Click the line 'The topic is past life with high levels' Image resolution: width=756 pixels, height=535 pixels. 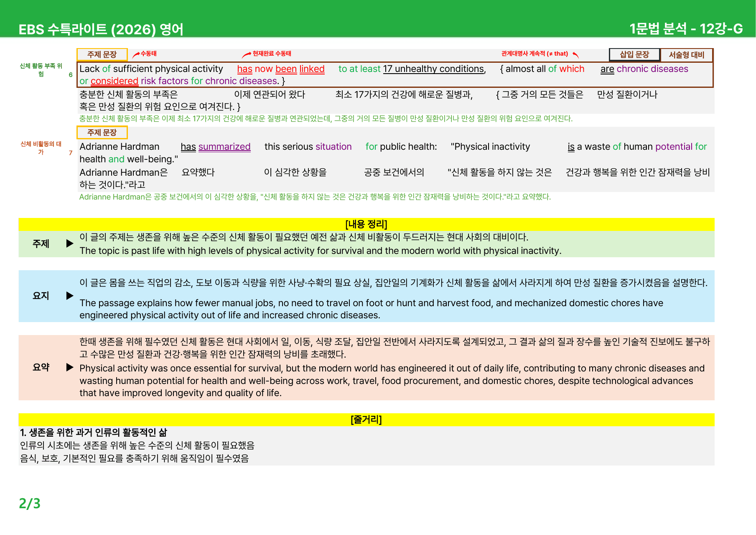coord(321,251)
